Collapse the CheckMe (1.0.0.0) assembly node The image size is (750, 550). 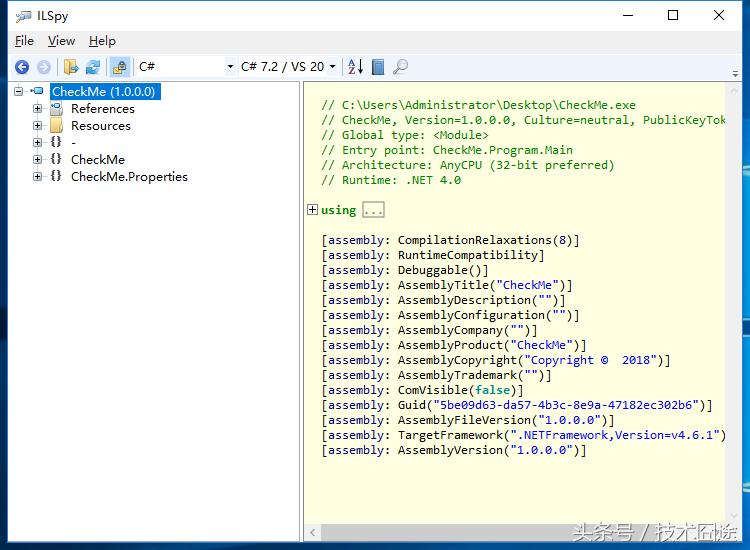tap(19, 91)
